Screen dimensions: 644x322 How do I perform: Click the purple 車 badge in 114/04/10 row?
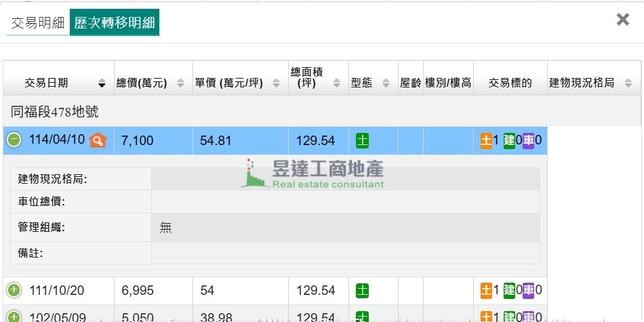[x=529, y=141]
